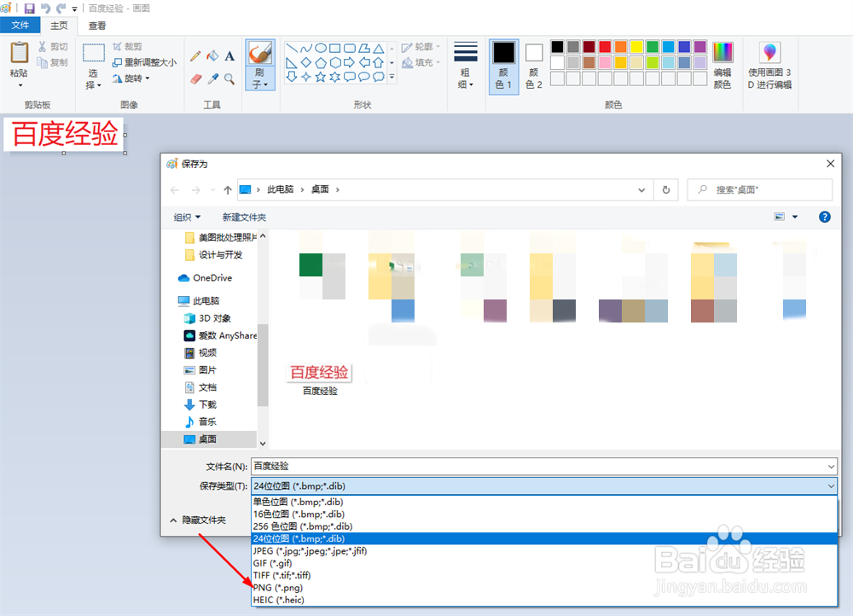Click Save icon in quick access toolbar
This screenshot has width=853, height=616.
point(29,9)
